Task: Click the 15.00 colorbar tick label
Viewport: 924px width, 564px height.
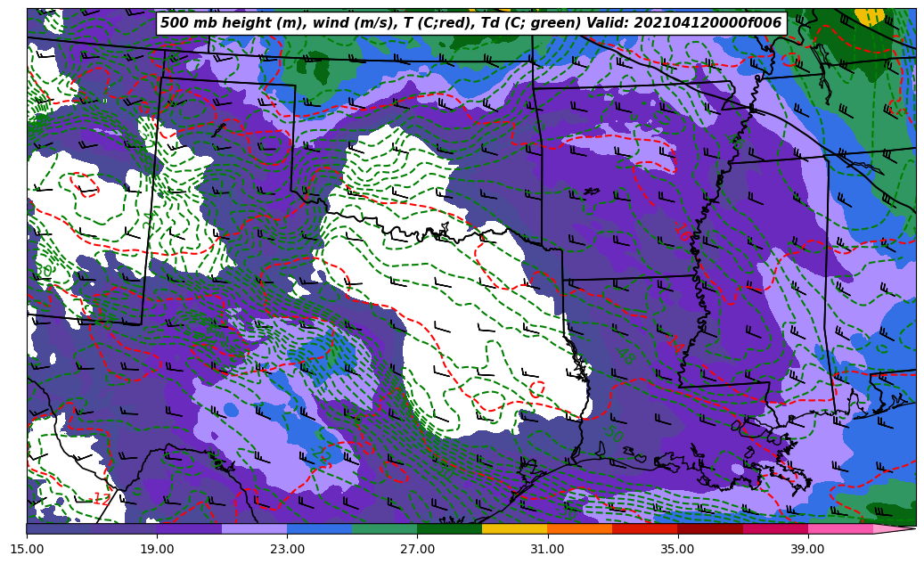Action: pyautogui.click(x=27, y=550)
